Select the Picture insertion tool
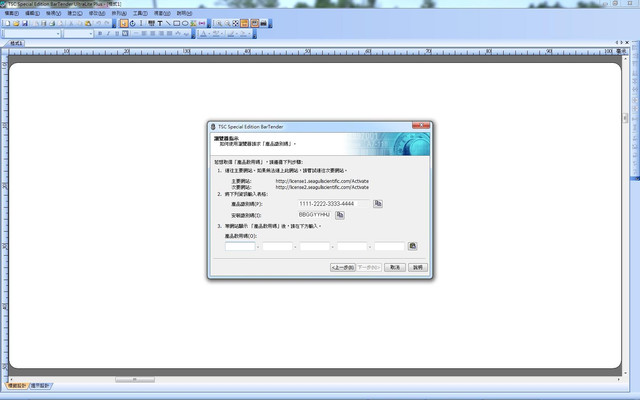 [x=193, y=23]
